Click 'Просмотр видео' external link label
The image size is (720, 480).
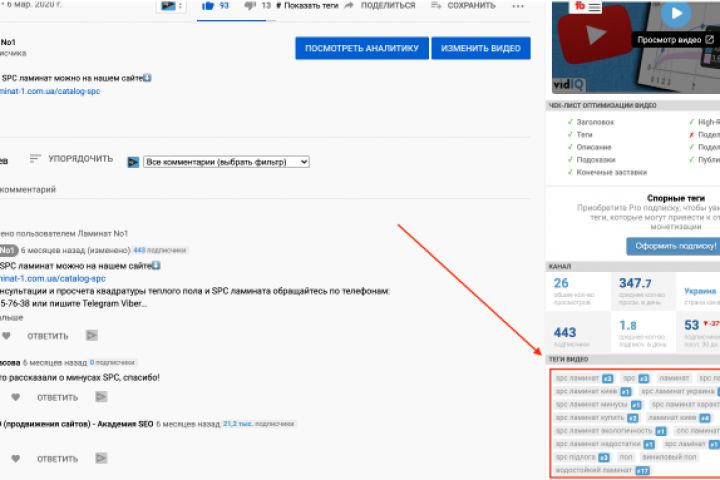[675, 40]
